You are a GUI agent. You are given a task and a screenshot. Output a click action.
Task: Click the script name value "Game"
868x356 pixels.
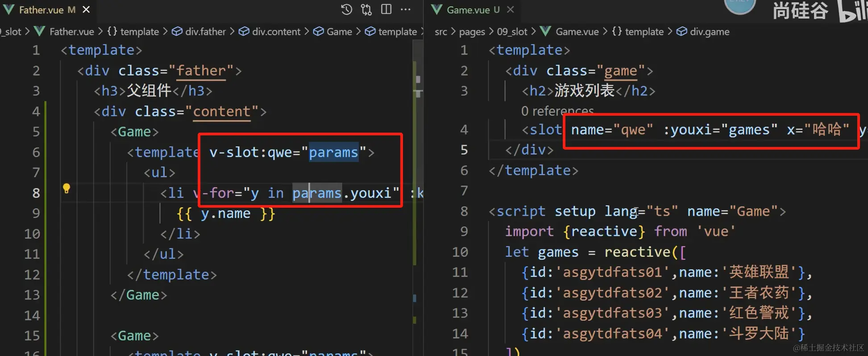tap(754, 211)
